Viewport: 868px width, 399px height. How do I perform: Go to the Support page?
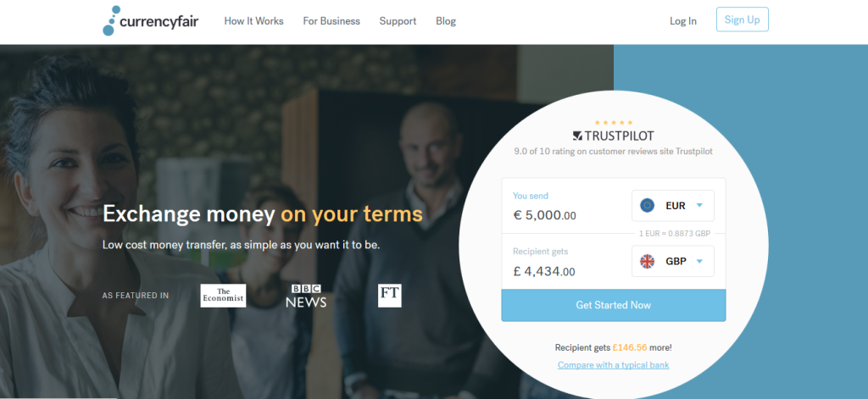[398, 21]
